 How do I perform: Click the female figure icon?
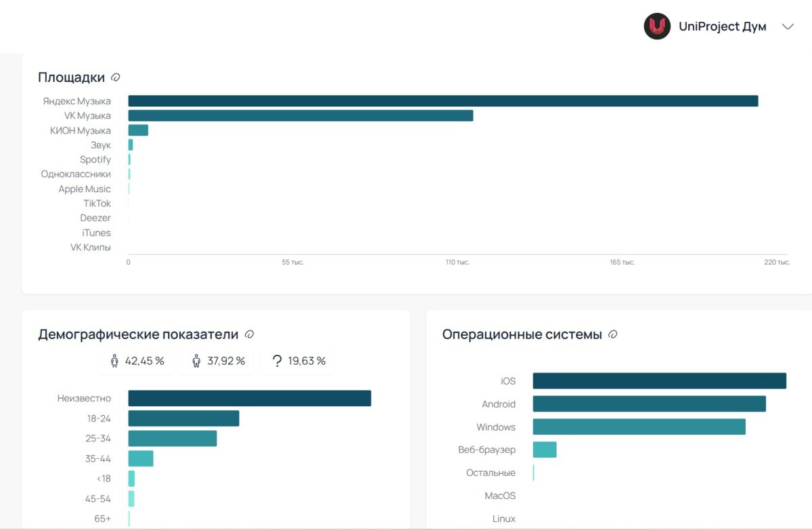[114, 361]
